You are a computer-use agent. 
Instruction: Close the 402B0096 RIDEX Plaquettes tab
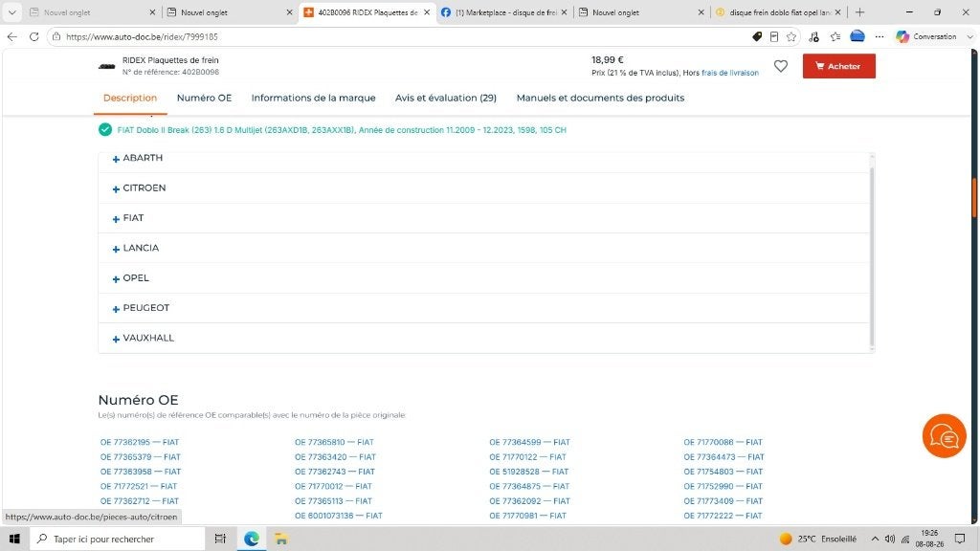(427, 11)
